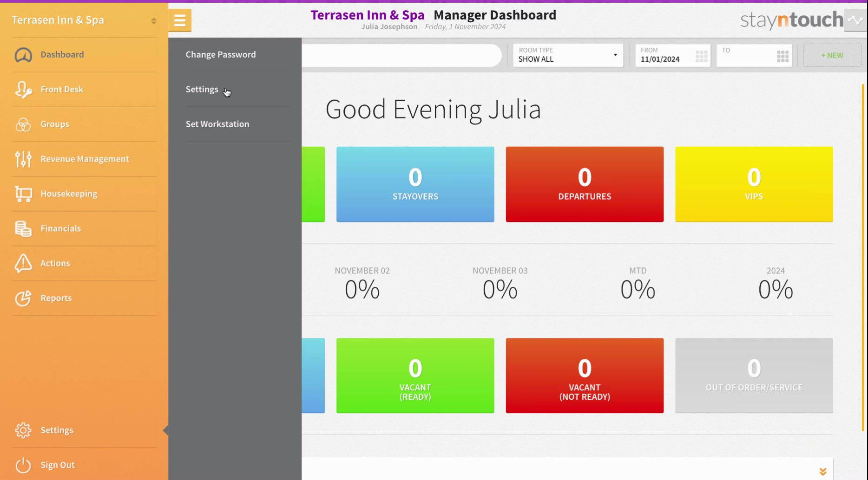The width and height of the screenshot is (868, 480).
Task: Click the November 03 occupancy 0% value
Action: (x=500, y=290)
